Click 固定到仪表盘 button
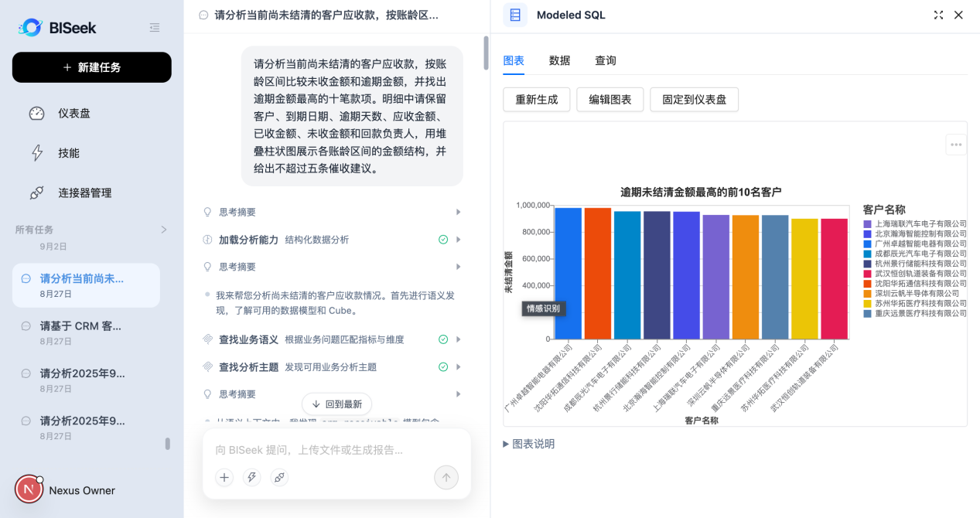This screenshot has width=980, height=518. 694,100
